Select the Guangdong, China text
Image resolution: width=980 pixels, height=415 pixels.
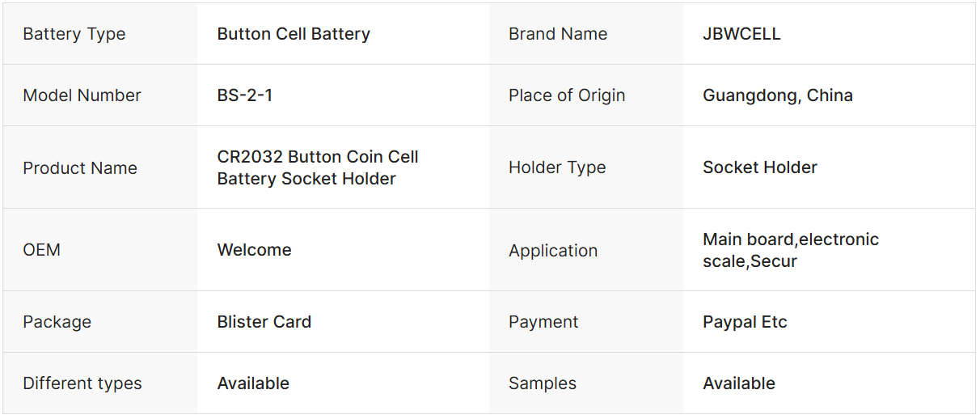tap(778, 95)
